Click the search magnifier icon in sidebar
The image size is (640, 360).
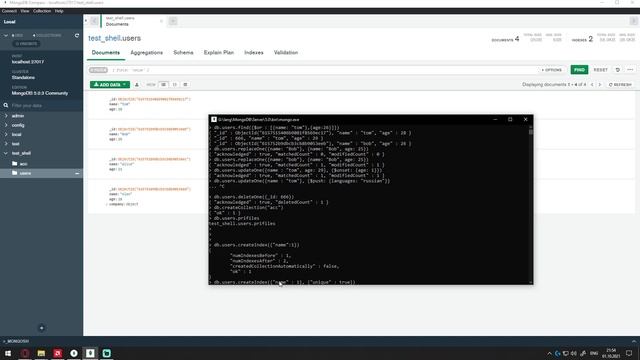click(6, 105)
